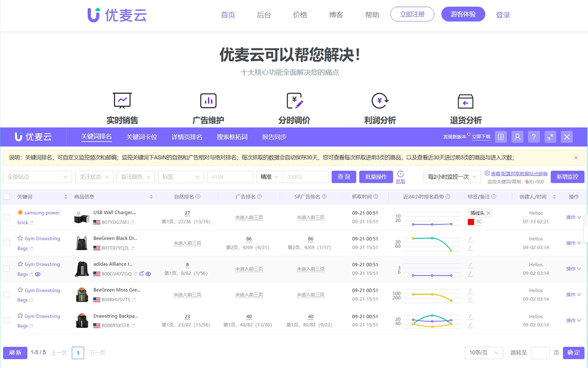Click the 查询 search button
This screenshot has width=588, height=368.
pos(344,177)
